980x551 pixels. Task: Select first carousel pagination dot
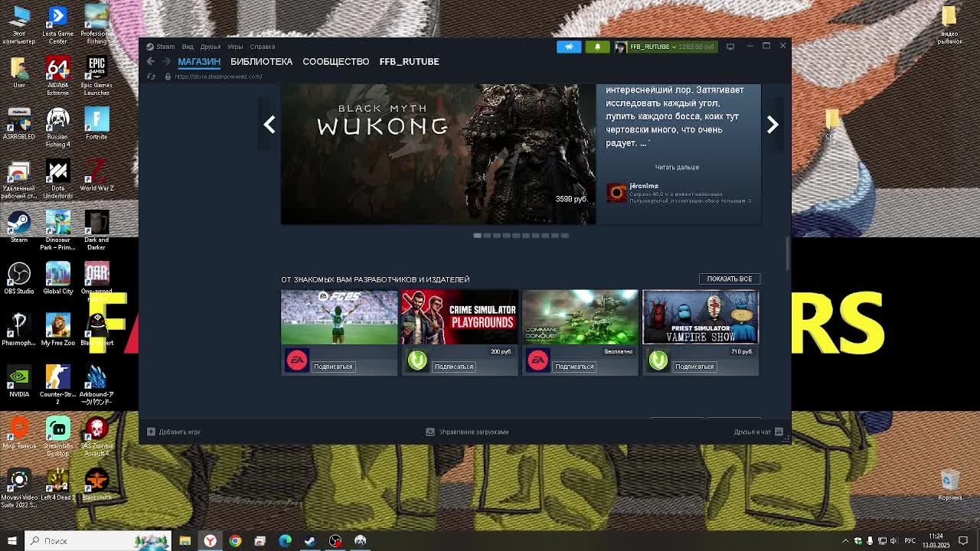click(477, 236)
